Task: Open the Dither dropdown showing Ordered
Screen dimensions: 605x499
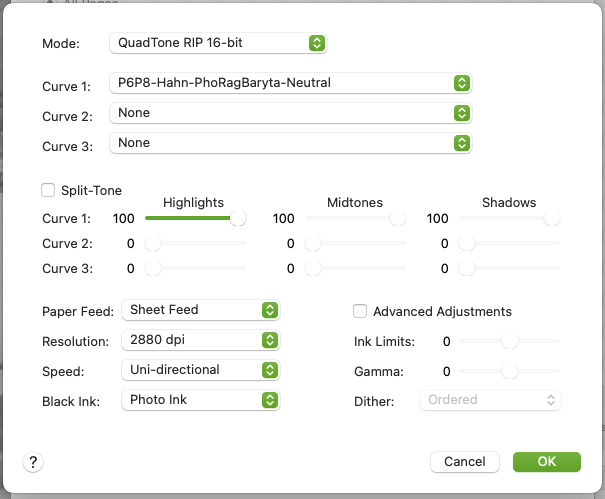Action: (x=490, y=400)
